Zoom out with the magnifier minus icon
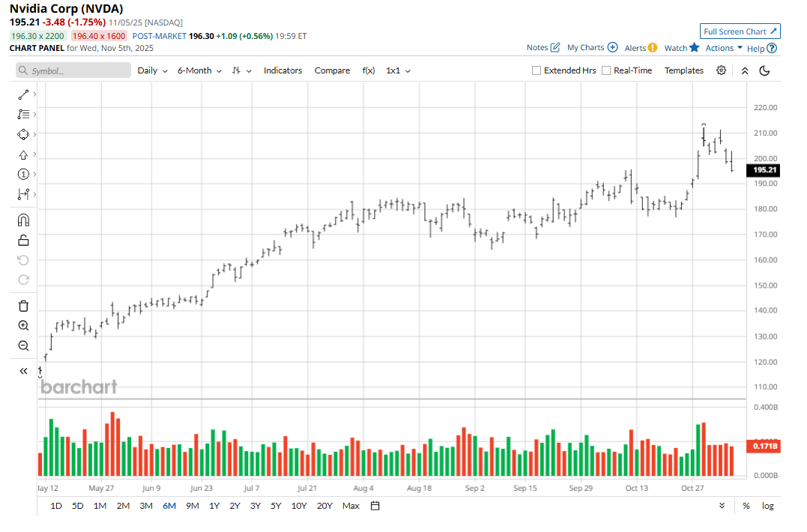This screenshot has width=807, height=532. pos(23,345)
